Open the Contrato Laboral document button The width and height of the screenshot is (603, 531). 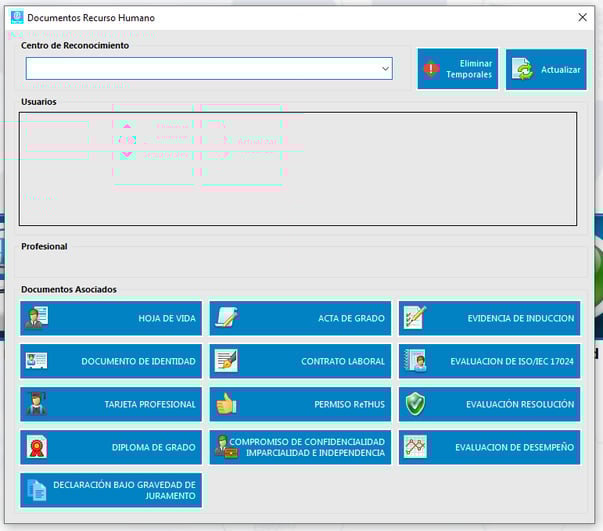[x=300, y=361]
